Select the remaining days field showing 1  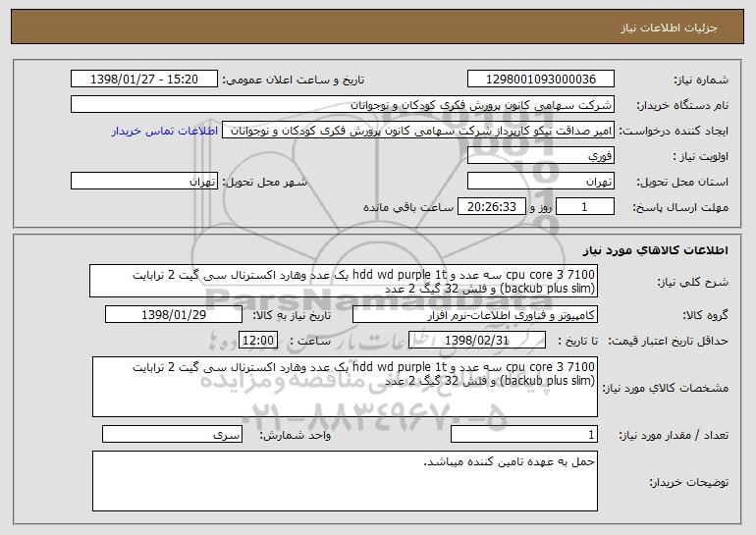pyautogui.click(x=585, y=207)
